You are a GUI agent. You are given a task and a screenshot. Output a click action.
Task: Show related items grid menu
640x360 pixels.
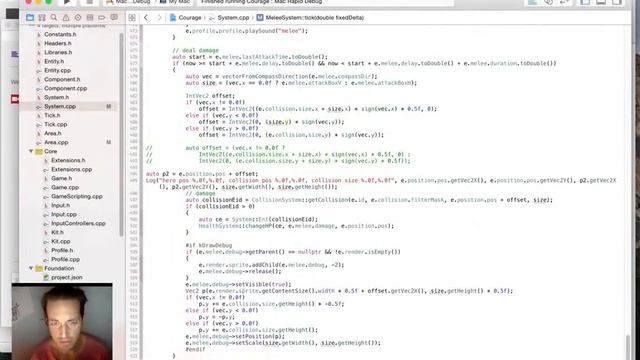click(132, 18)
